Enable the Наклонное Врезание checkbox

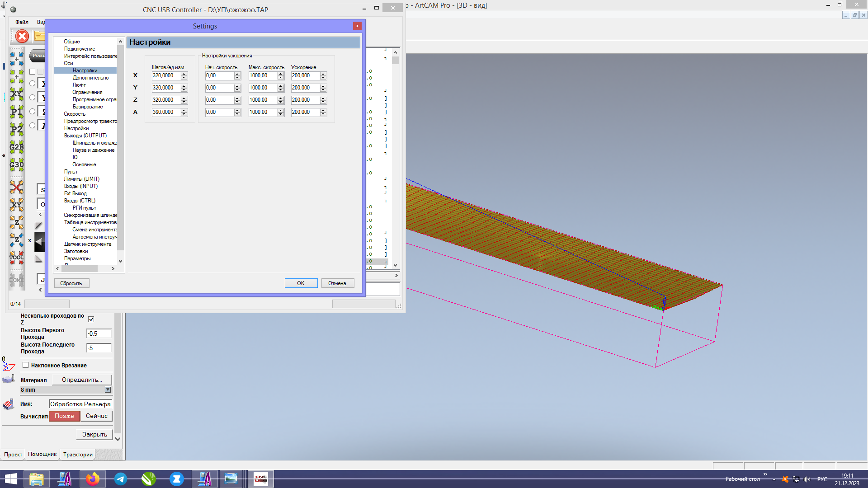point(26,365)
